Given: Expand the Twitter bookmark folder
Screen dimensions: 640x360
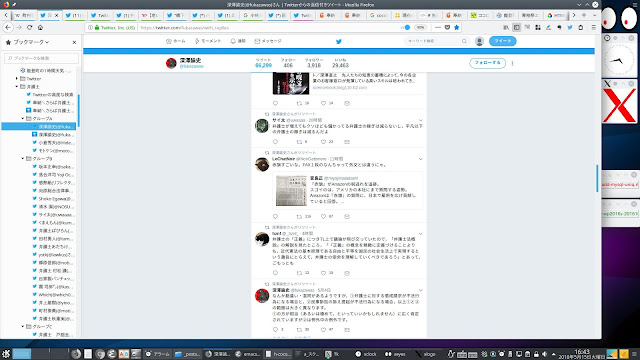Looking at the screenshot, I should 17,78.
